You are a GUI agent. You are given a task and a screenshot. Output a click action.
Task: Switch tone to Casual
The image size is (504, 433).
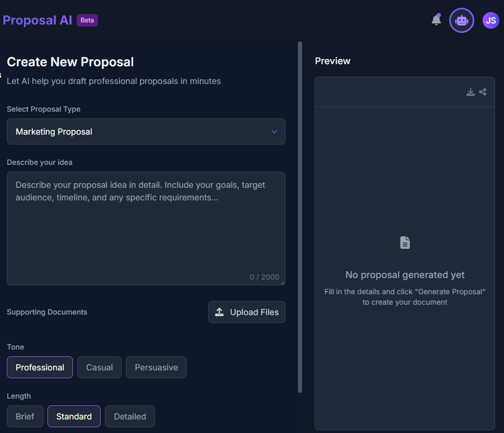(99, 367)
